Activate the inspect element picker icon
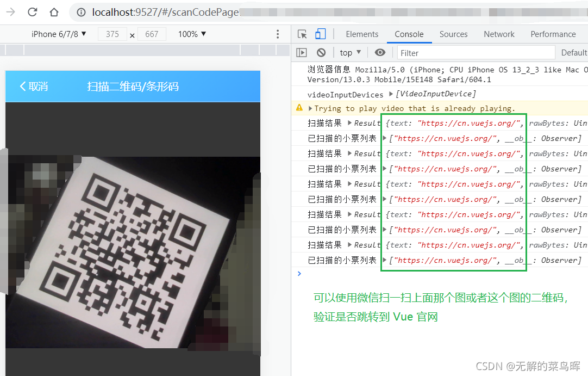The width and height of the screenshot is (588, 376). (302, 34)
